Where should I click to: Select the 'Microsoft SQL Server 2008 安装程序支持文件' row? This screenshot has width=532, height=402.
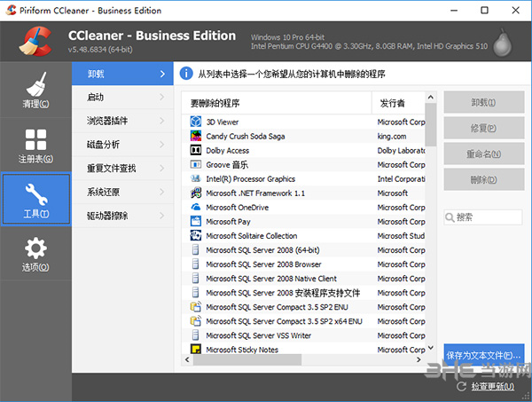point(303,293)
